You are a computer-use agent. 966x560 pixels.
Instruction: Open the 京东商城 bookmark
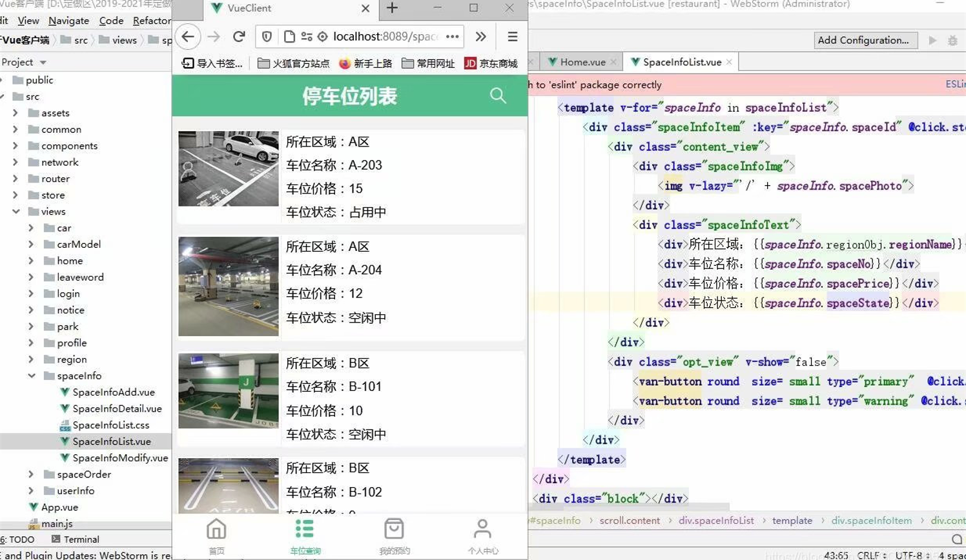tap(491, 63)
